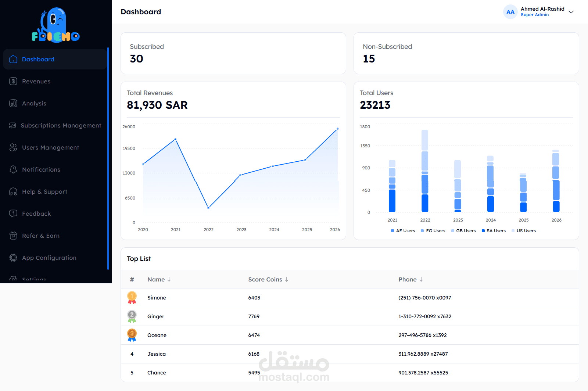Viewport: 588px width, 391px height.
Task: Select the name Jessica in Top List
Action: coord(157,354)
